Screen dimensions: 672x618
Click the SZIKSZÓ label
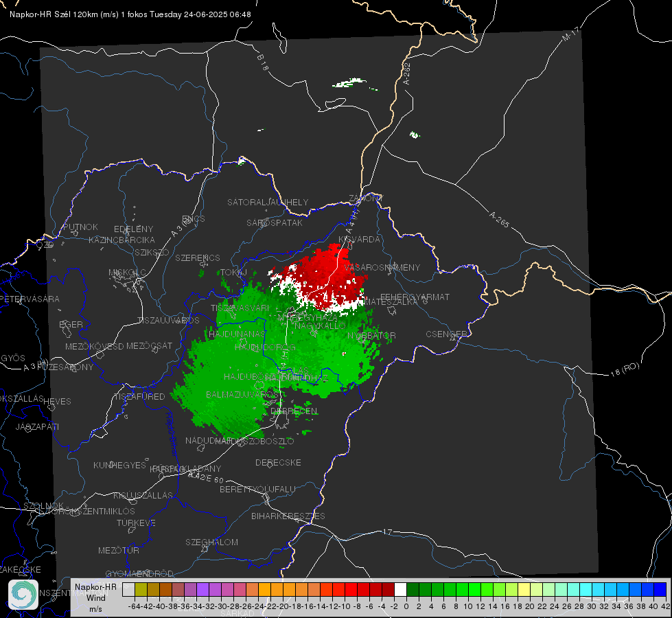(x=152, y=253)
